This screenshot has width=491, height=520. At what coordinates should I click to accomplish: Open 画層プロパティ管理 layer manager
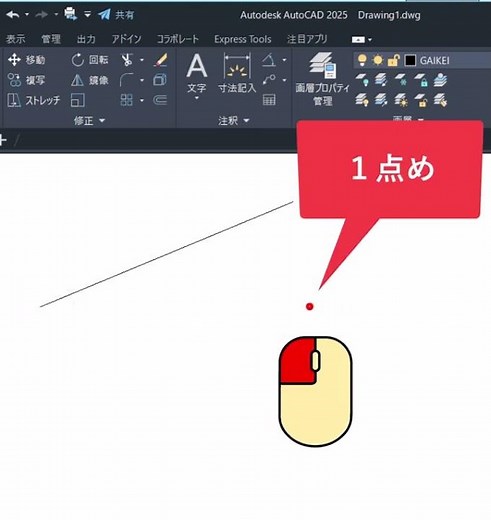click(322, 79)
